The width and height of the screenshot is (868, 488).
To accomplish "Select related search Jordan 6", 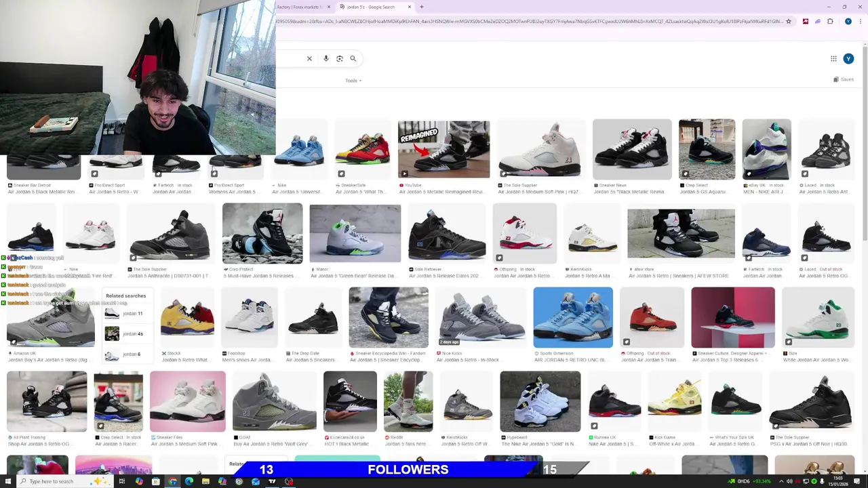I will pos(126,354).
